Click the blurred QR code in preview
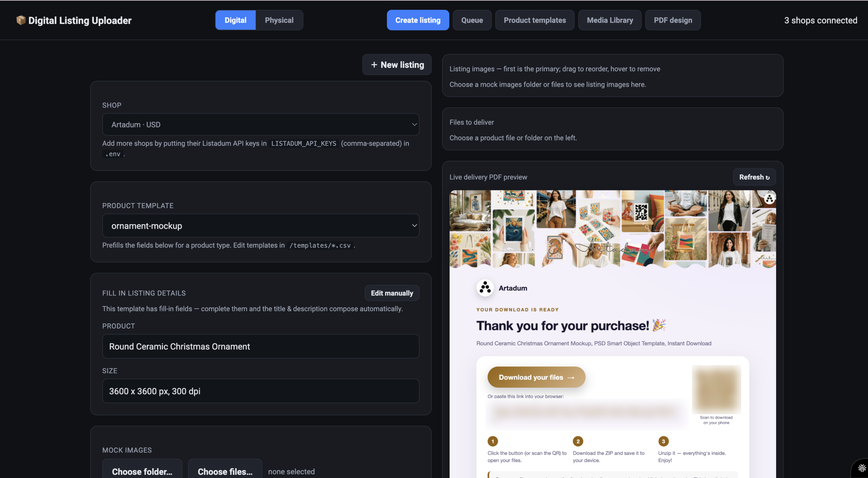The image size is (868, 478). pyautogui.click(x=716, y=389)
